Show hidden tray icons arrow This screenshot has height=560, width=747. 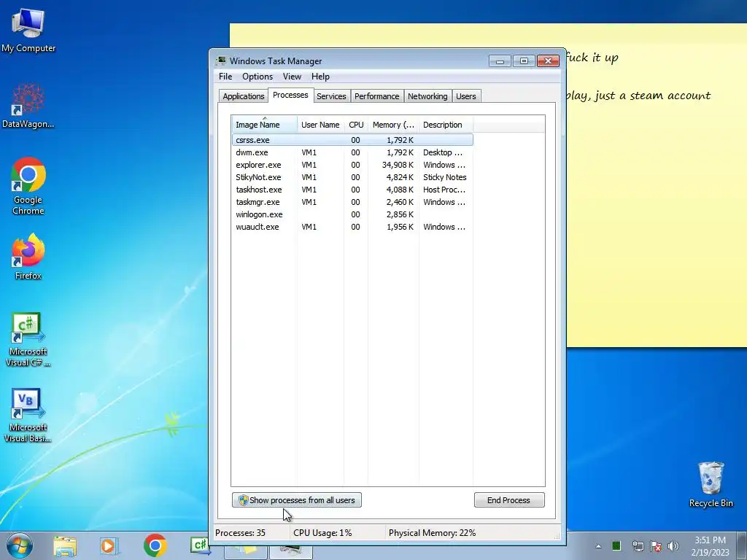[x=598, y=546]
